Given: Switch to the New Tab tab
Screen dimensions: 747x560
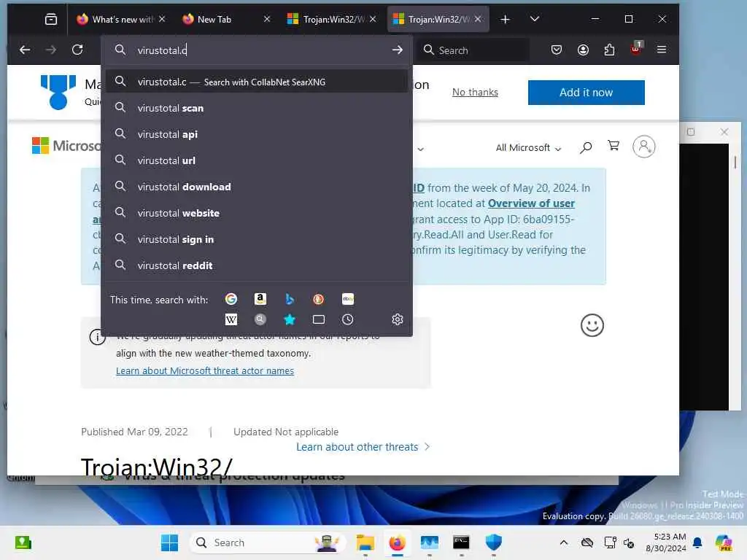Looking at the screenshot, I should tap(226, 19).
